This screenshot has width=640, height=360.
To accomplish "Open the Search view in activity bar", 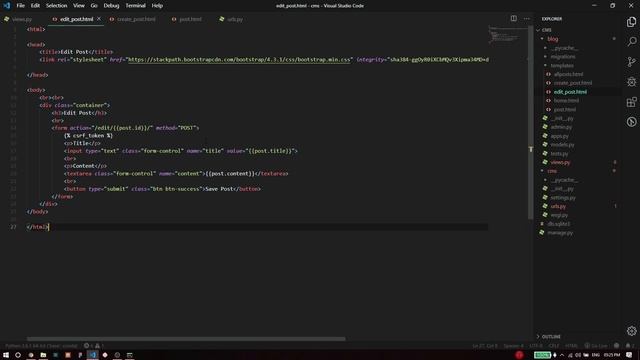I will click(x=631, y=42).
